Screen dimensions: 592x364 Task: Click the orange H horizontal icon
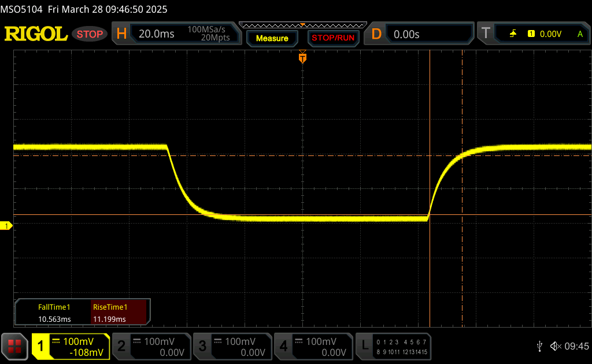point(121,34)
